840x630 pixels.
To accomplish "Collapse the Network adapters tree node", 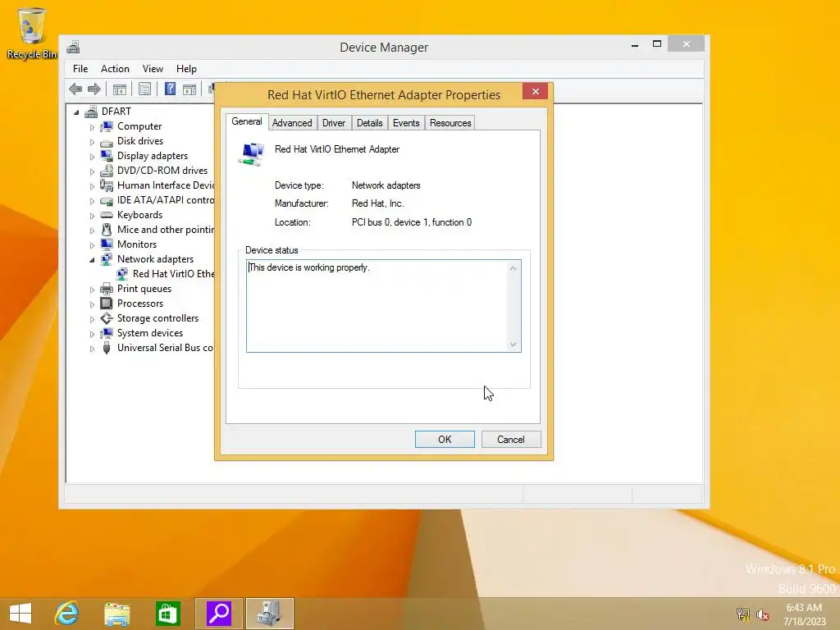I will (x=92, y=260).
